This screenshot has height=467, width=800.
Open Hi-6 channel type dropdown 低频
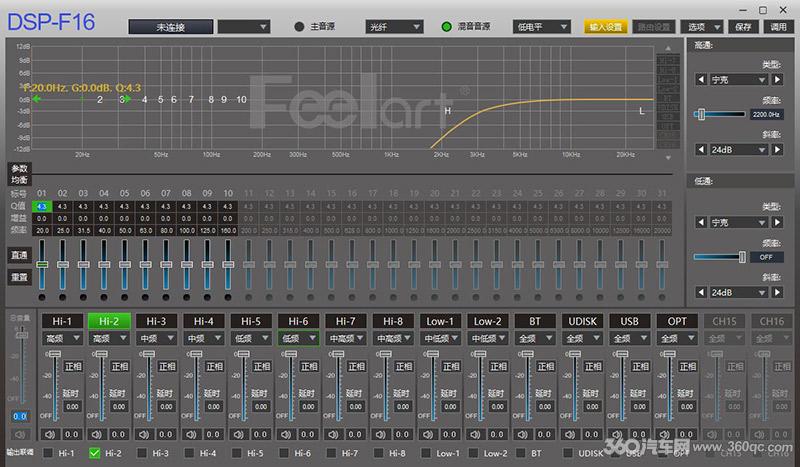(298, 338)
